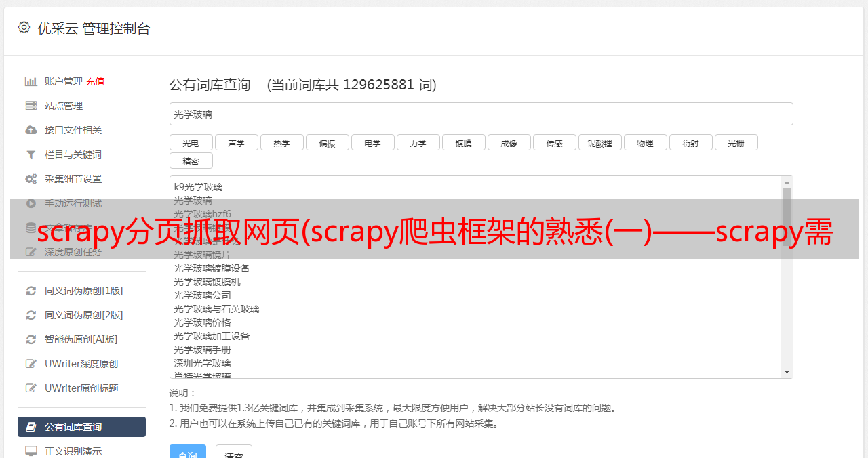Click the 光电 keyword tag button
This screenshot has width=868, height=458.
click(191, 142)
